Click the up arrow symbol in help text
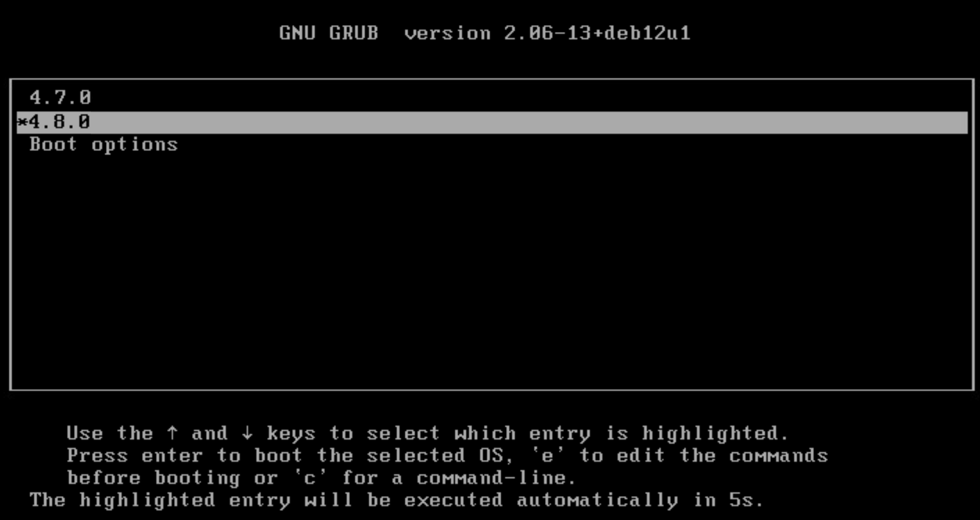 (172, 433)
